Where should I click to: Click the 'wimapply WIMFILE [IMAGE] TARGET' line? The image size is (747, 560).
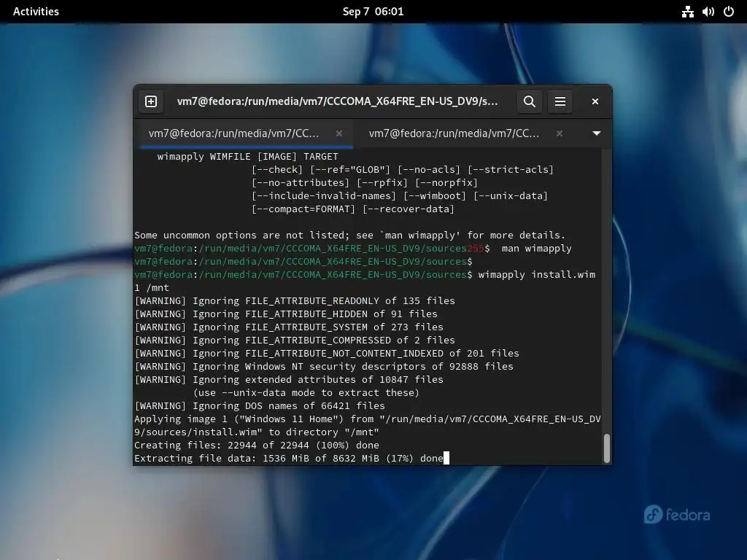248,157
